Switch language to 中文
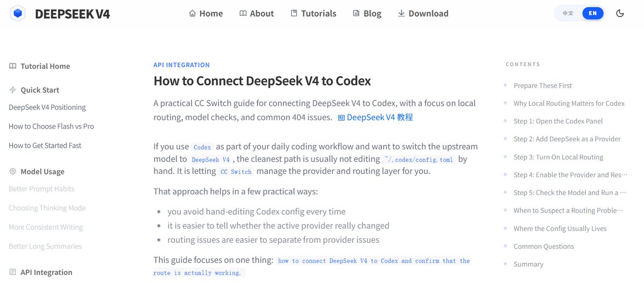The width and height of the screenshot is (644, 283). (x=568, y=13)
